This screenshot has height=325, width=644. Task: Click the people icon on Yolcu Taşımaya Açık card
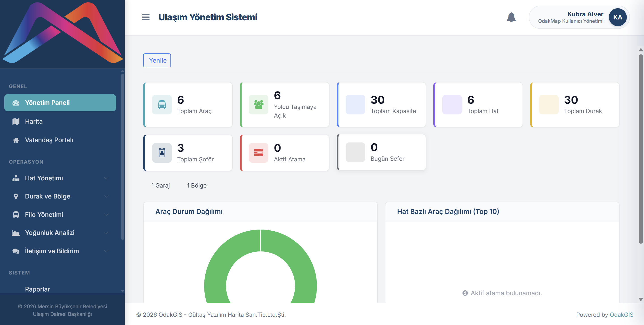pos(259,104)
